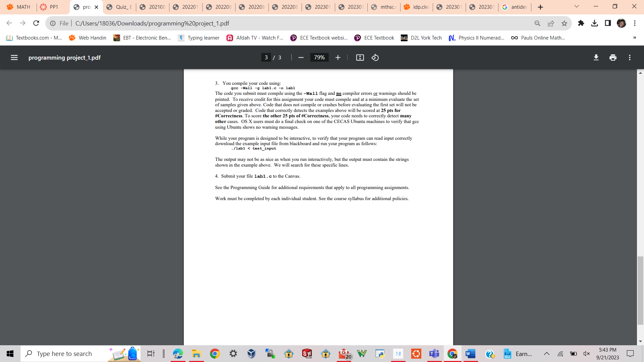
Task: Switch to the antider Google tab
Action: point(515,7)
